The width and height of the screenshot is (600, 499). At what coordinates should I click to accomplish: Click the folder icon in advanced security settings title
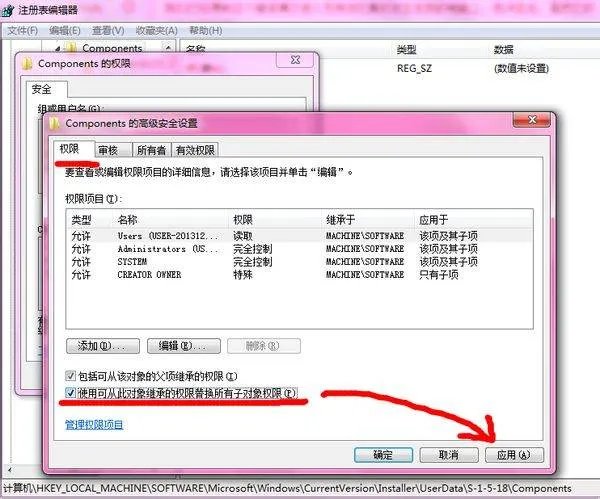[54, 124]
